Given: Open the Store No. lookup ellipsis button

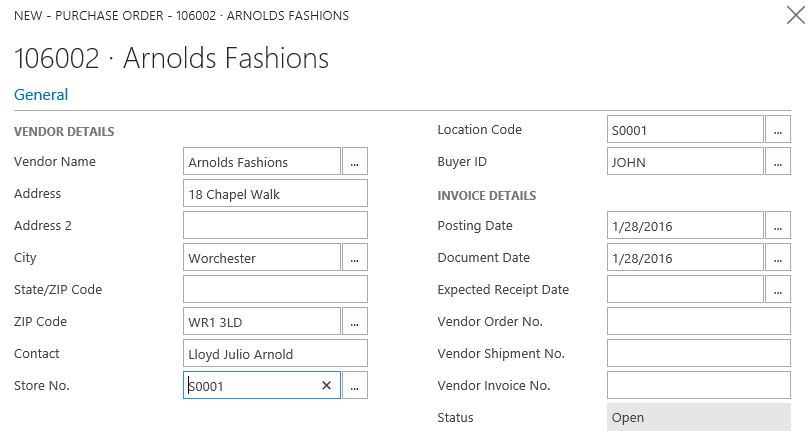Looking at the screenshot, I should coord(355,385).
